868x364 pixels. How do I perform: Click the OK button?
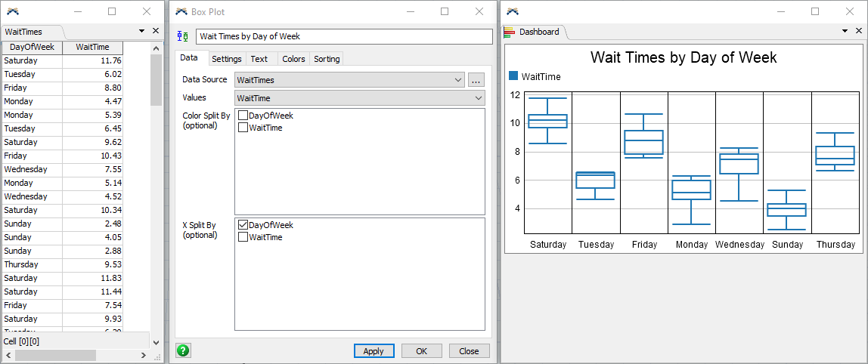tap(421, 351)
